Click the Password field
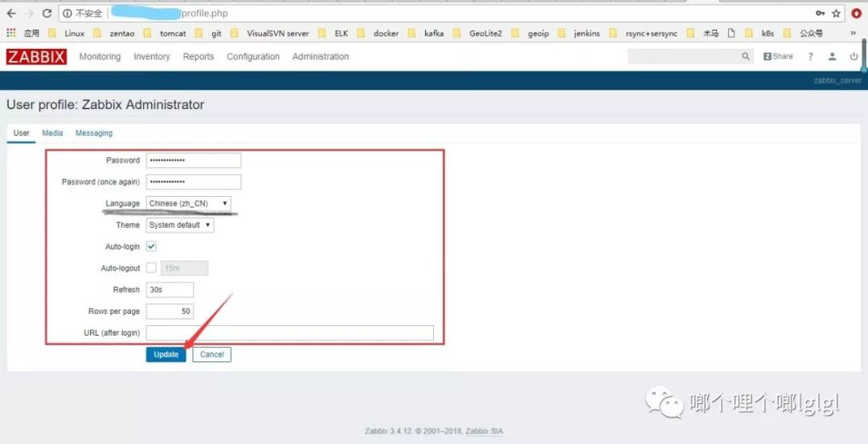The height and width of the screenshot is (444, 868). pyautogui.click(x=194, y=161)
